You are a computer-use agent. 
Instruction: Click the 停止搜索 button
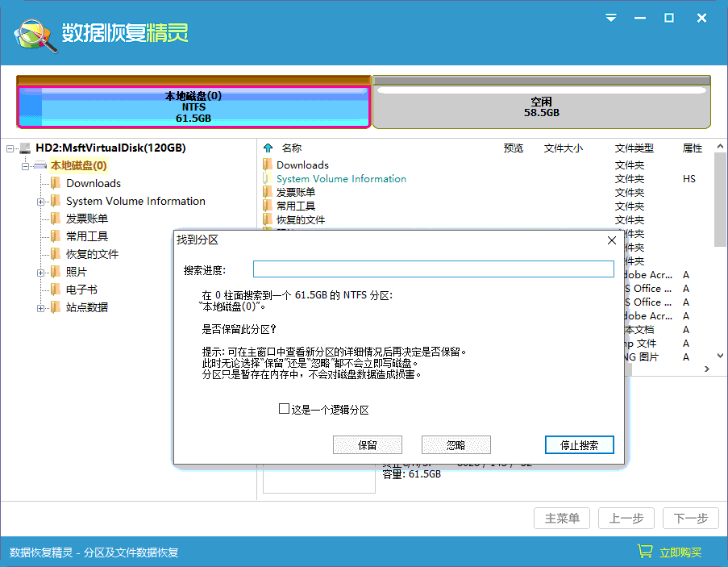click(579, 444)
